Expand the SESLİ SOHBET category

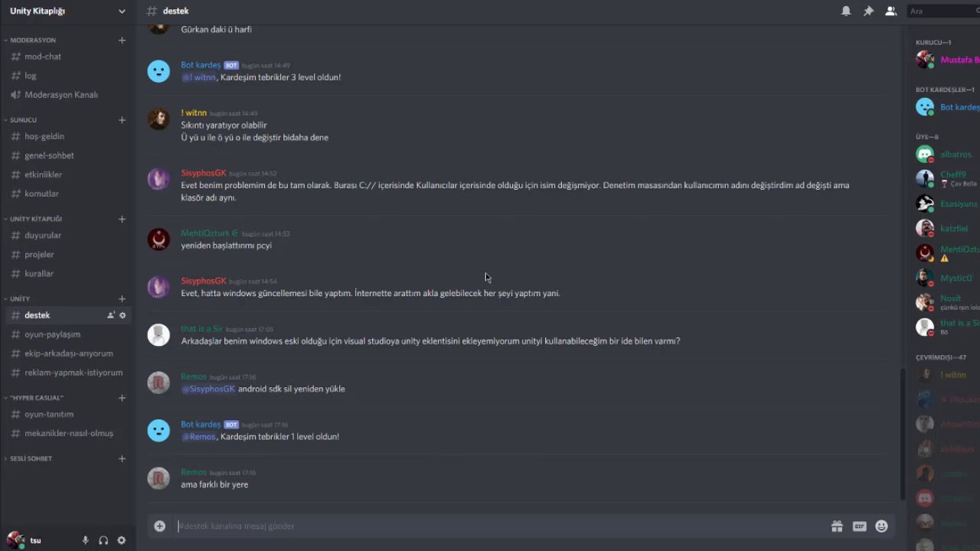point(31,458)
